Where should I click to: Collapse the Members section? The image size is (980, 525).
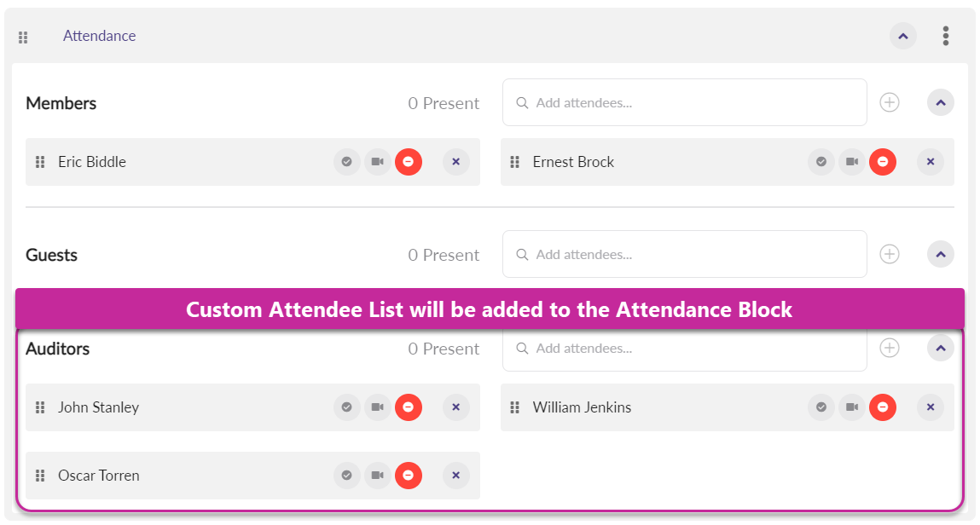(940, 102)
